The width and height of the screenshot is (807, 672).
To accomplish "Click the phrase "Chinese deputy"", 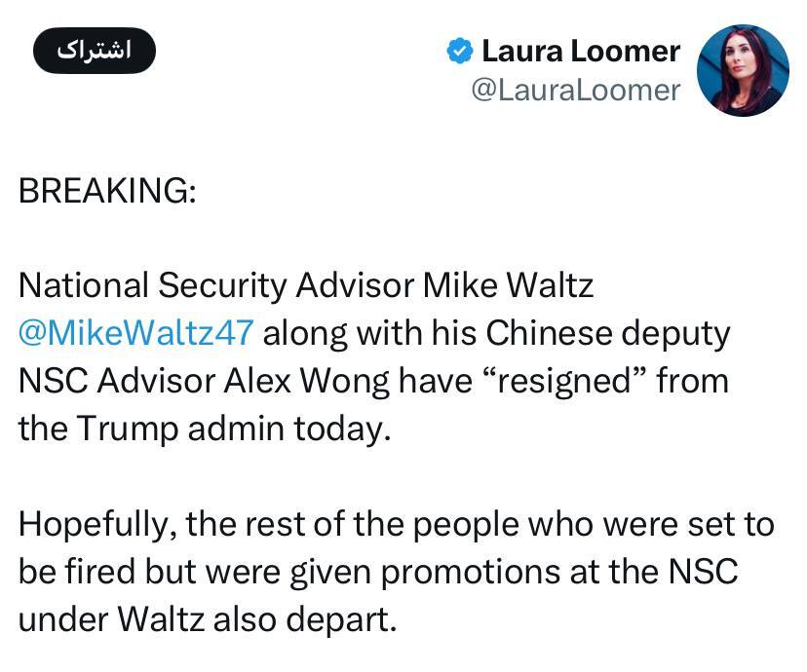I will pyautogui.click(x=607, y=333).
